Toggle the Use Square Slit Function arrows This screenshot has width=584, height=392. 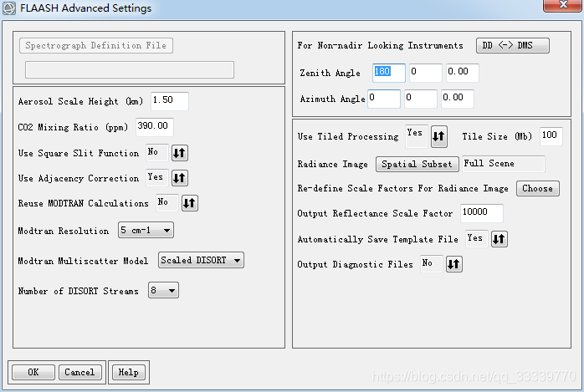tap(180, 153)
